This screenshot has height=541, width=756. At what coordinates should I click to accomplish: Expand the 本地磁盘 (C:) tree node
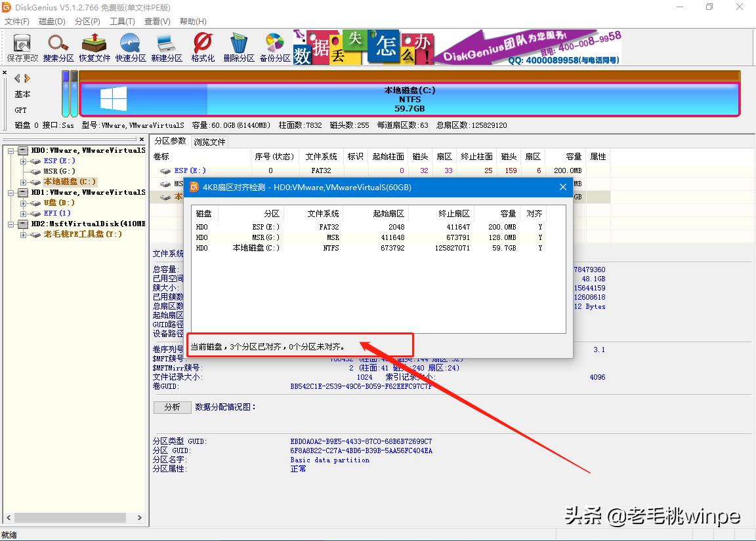[x=23, y=182]
